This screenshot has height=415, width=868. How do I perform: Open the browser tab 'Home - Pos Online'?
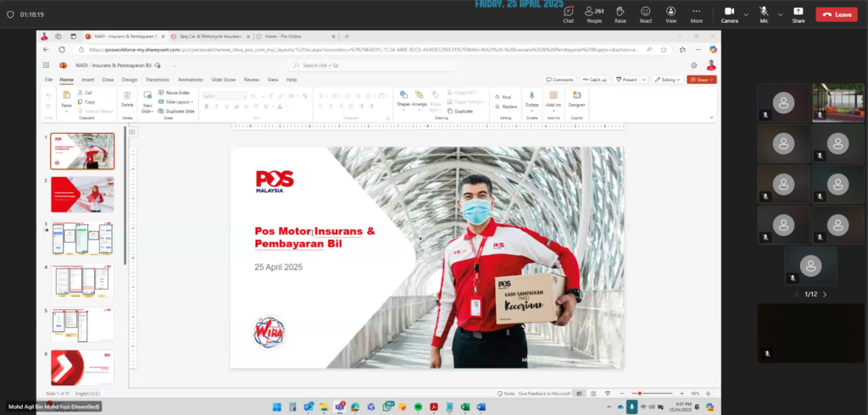pos(295,36)
